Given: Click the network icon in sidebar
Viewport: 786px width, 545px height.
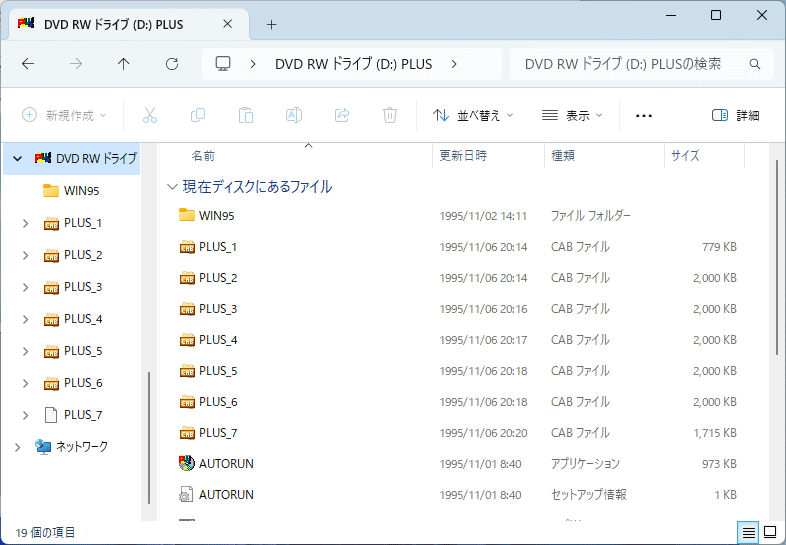Looking at the screenshot, I should (43, 446).
